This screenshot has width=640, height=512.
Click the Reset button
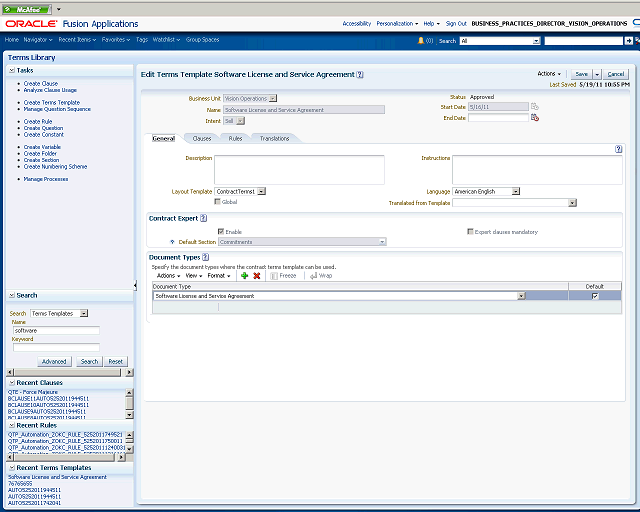pyautogui.click(x=116, y=361)
